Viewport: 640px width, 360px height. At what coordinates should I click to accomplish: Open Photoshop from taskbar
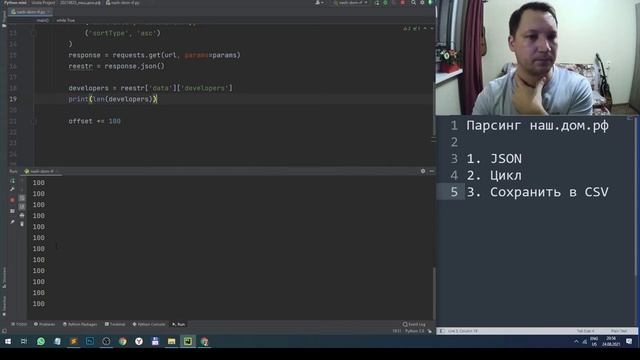(90, 341)
